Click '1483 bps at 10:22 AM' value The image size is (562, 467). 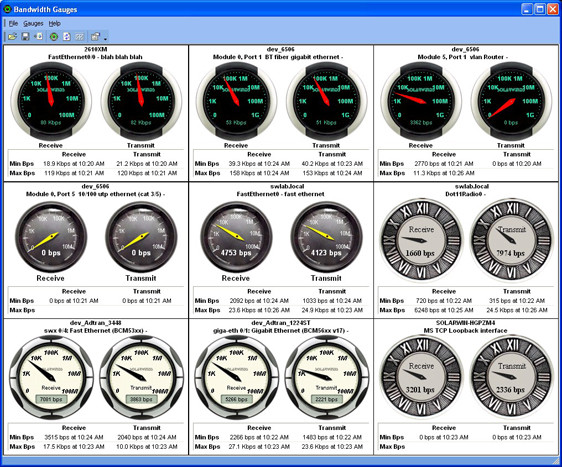[332, 437]
